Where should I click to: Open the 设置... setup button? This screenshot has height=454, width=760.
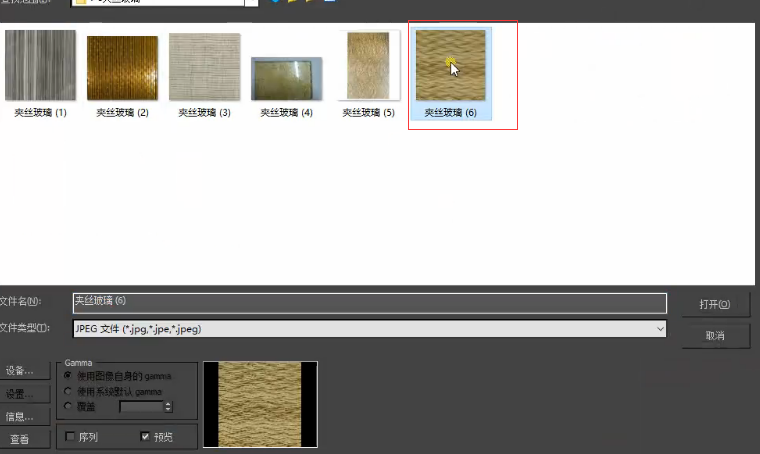[x=20, y=393]
